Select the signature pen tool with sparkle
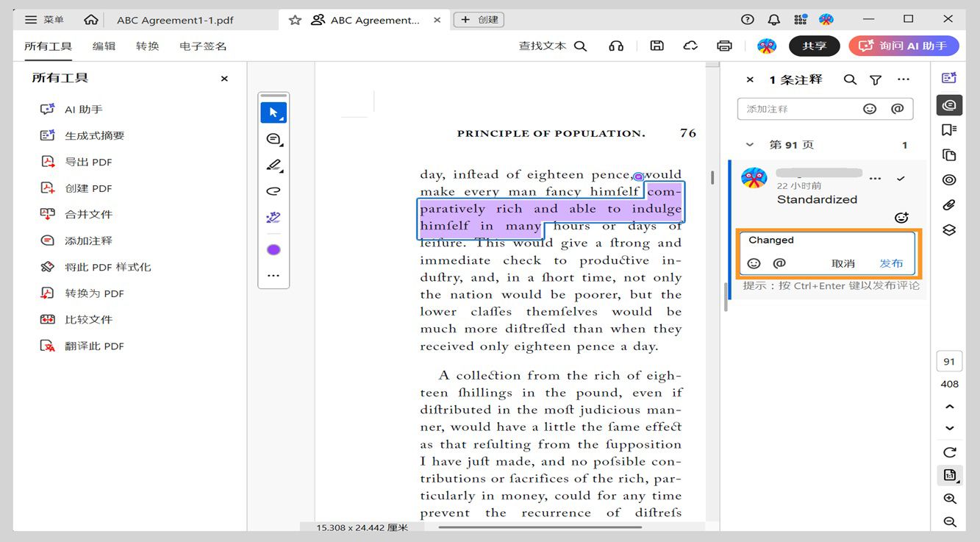This screenshot has width=980, height=542. click(x=273, y=218)
